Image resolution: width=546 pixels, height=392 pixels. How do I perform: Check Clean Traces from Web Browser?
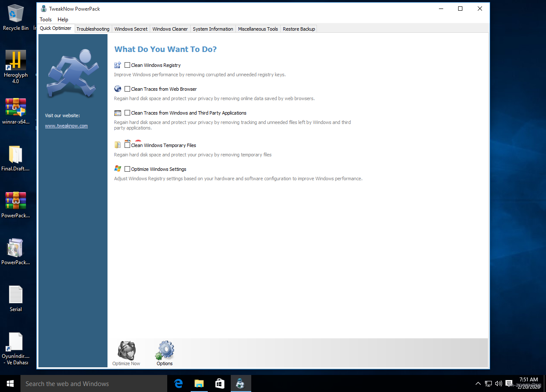tap(128, 89)
